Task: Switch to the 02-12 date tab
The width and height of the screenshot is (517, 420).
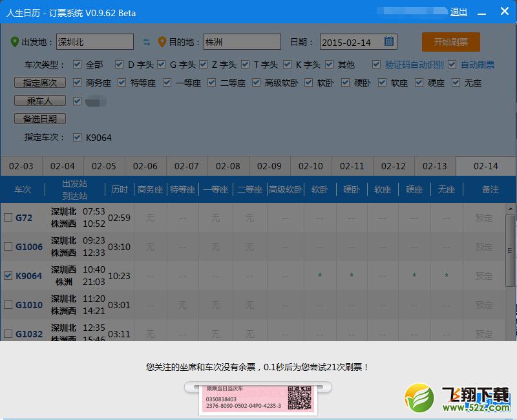Action: click(394, 166)
